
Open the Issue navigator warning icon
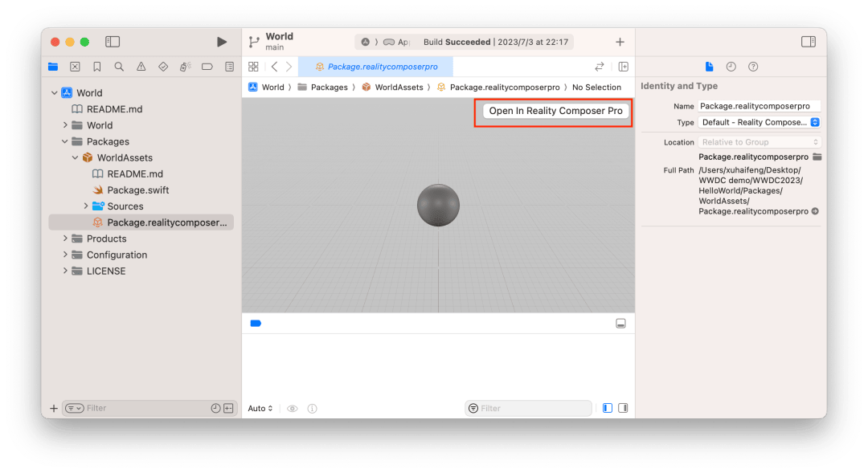pyautogui.click(x=141, y=67)
